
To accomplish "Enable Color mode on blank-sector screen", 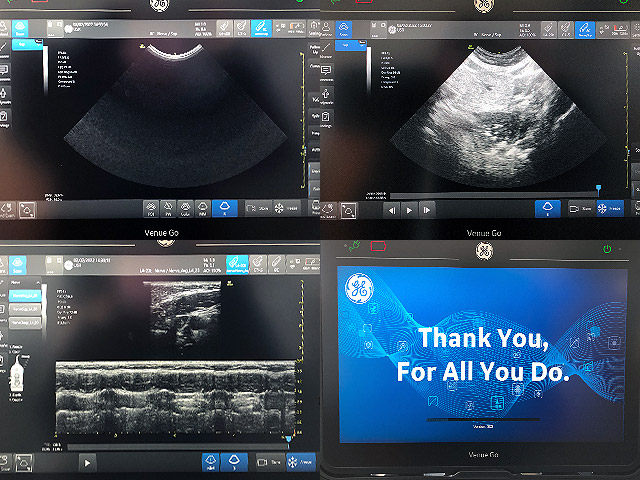I will coord(185,208).
